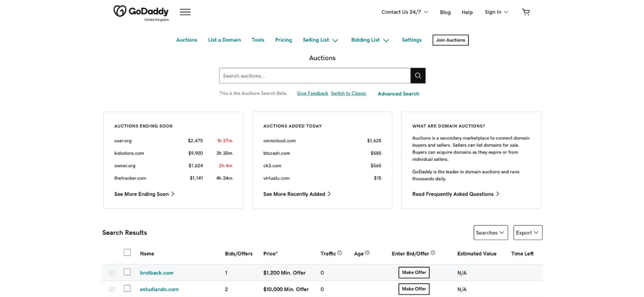Go to the Pricing menu item

tap(283, 40)
